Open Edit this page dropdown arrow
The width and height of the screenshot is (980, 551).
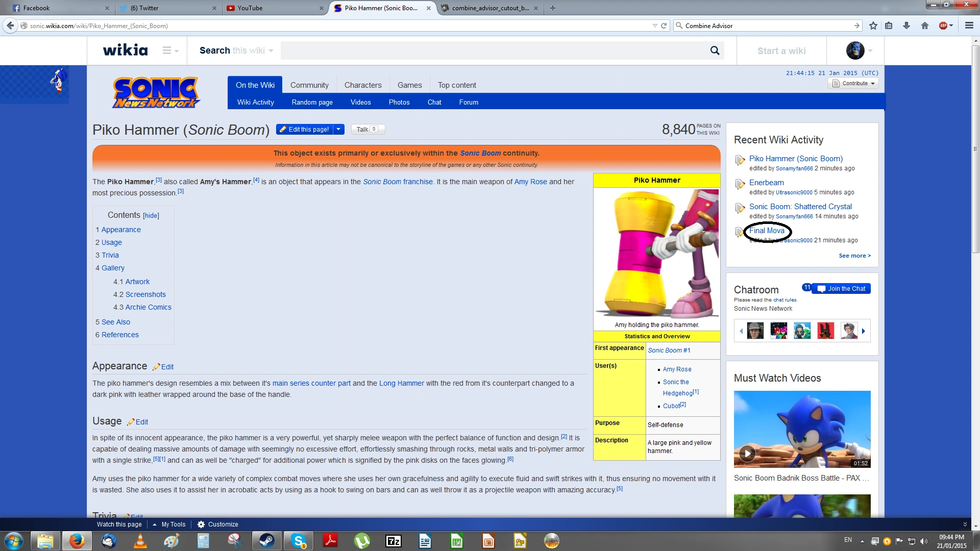click(338, 130)
